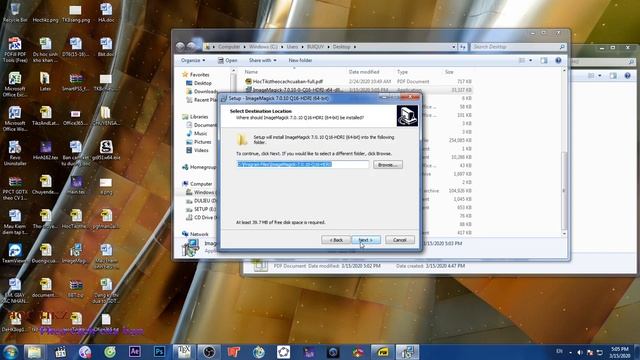
Task: Select the gs951w64.exe desktop icon
Action: click(x=106, y=150)
